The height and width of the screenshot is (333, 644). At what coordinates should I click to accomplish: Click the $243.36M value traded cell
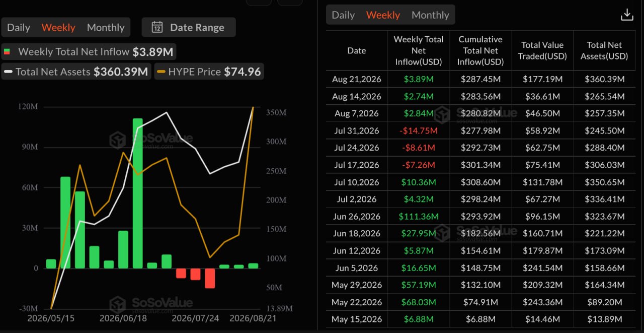pos(542,302)
